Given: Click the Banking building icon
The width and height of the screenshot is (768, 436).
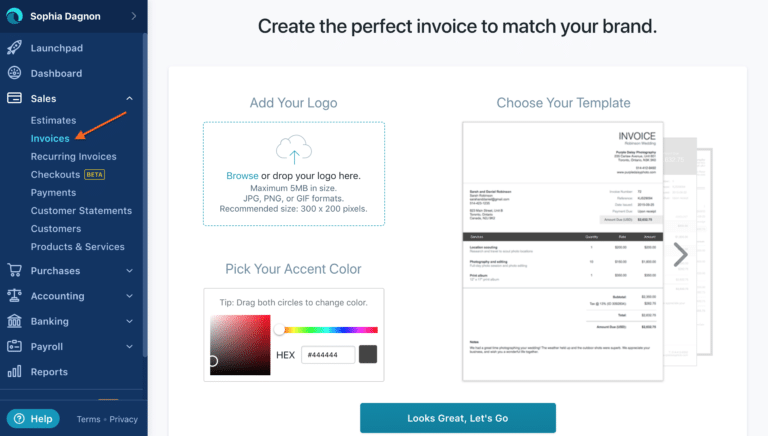Looking at the screenshot, I should coord(14,321).
